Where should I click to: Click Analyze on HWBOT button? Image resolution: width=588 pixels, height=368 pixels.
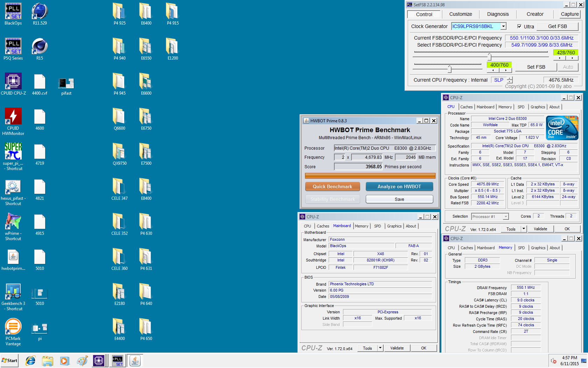pos(399,186)
